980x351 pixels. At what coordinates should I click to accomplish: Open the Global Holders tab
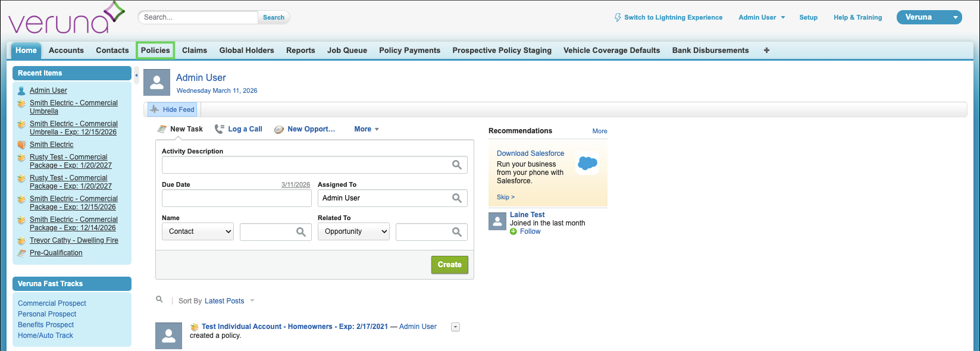click(247, 51)
